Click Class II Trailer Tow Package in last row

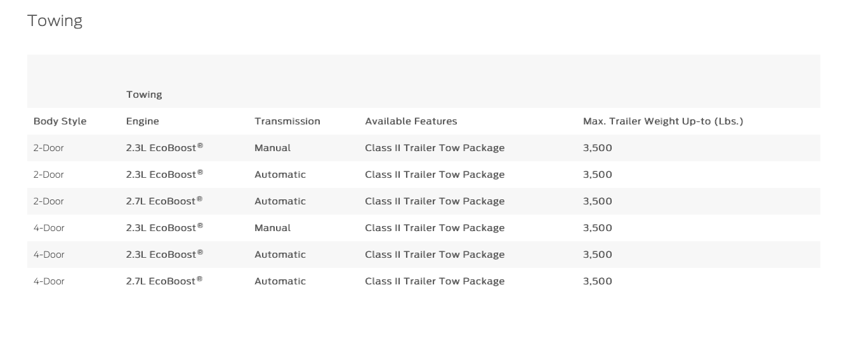435,281
